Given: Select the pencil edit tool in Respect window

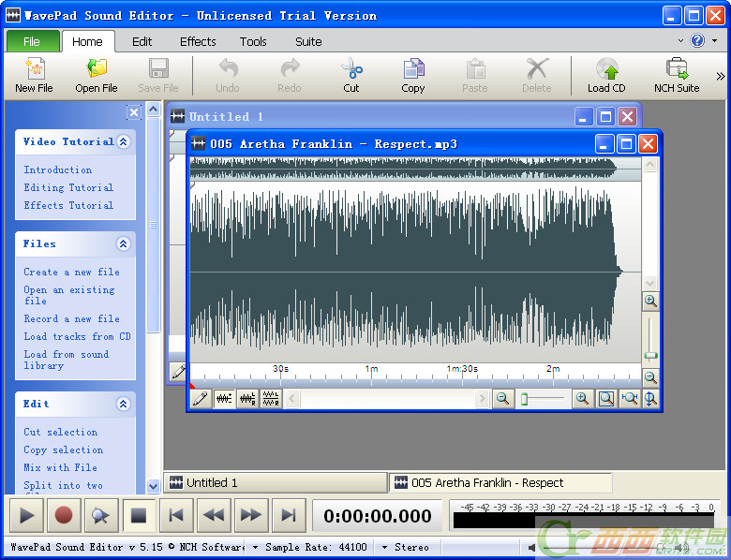Looking at the screenshot, I should click(201, 399).
